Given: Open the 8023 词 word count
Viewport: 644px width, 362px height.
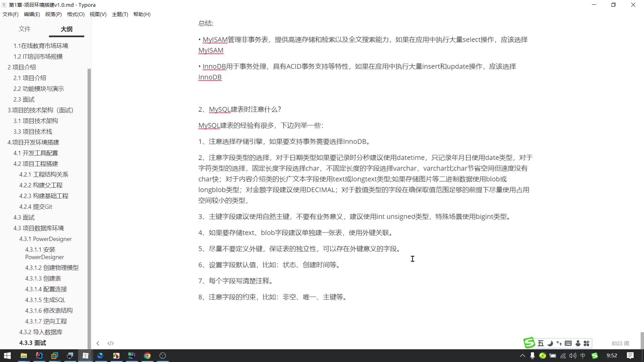Looking at the screenshot, I should 620,343.
